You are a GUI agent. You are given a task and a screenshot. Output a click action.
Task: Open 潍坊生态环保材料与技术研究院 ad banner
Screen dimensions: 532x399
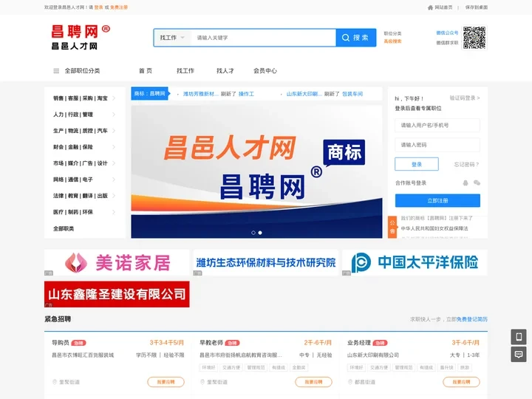[266, 262]
